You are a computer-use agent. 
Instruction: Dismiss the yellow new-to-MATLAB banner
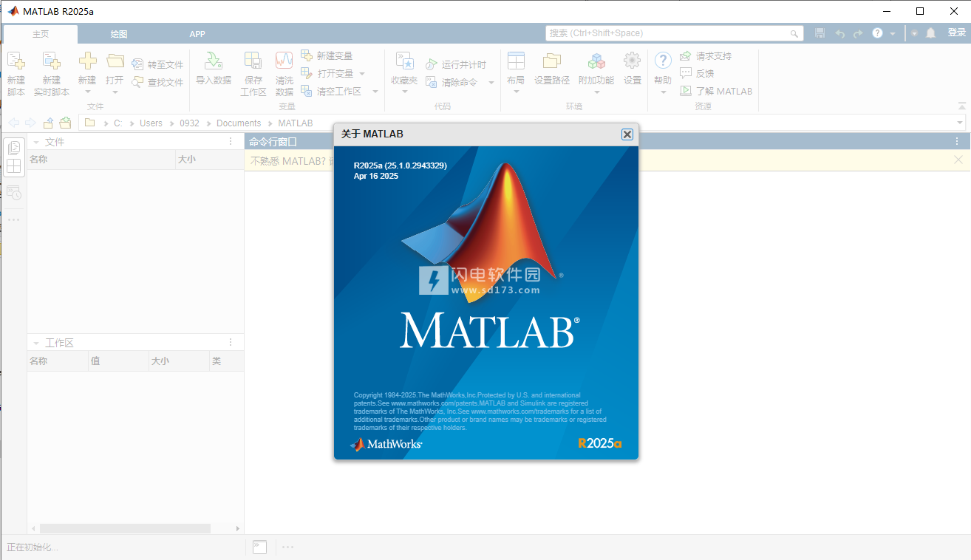[x=958, y=160]
